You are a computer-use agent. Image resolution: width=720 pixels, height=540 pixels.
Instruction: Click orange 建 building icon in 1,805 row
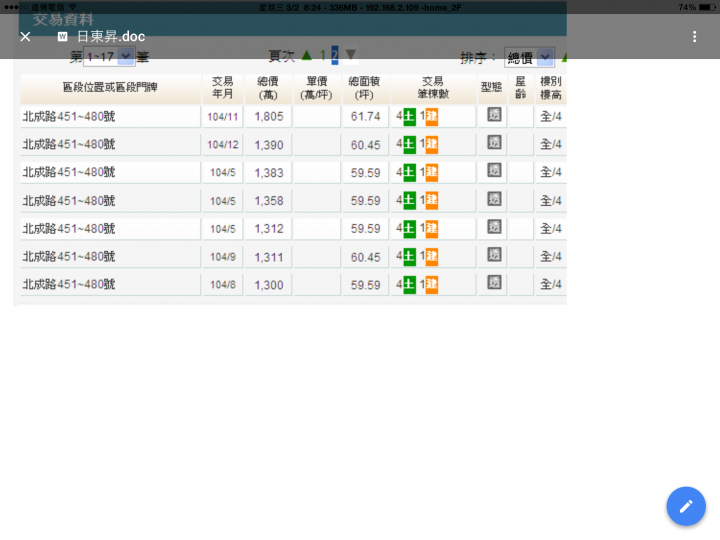coord(432,117)
